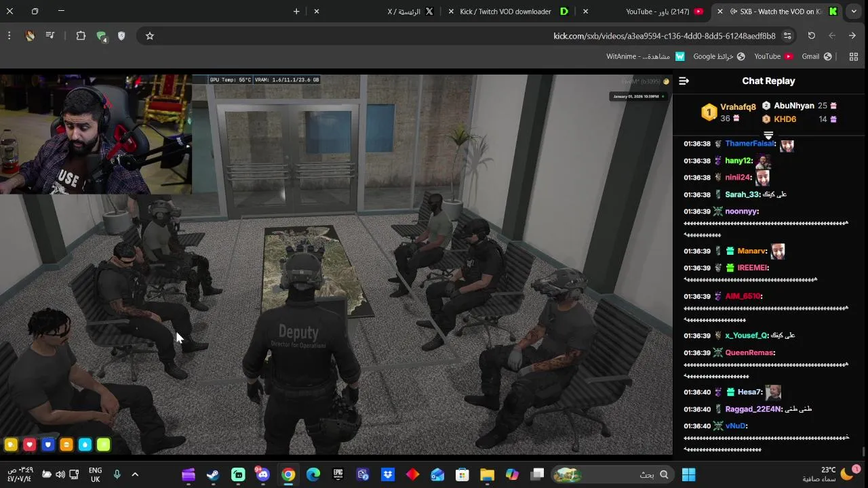Viewport: 868px width, 488px height.
Task: Click the AbuNhyan leaderboard name
Action: (x=794, y=106)
